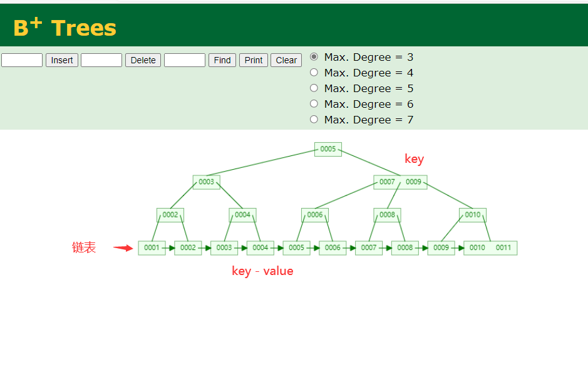Click the Clear button
Image resolution: width=588 pixels, height=379 pixels.
(286, 60)
